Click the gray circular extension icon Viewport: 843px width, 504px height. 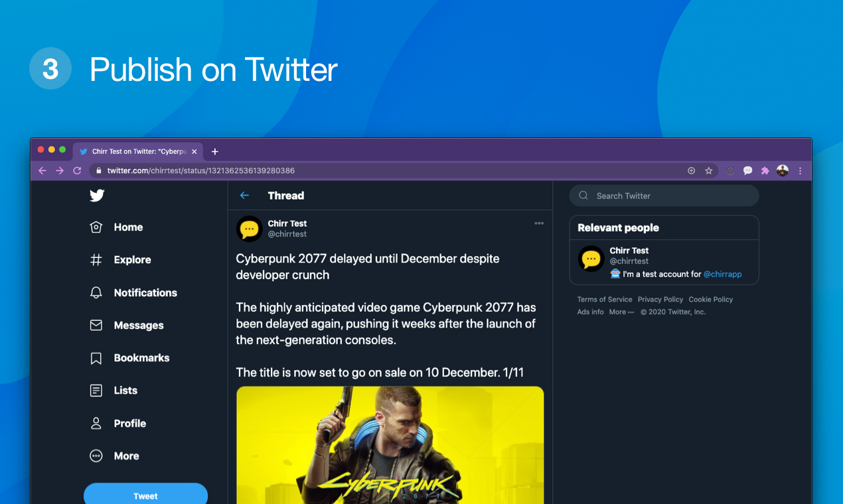pos(730,170)
